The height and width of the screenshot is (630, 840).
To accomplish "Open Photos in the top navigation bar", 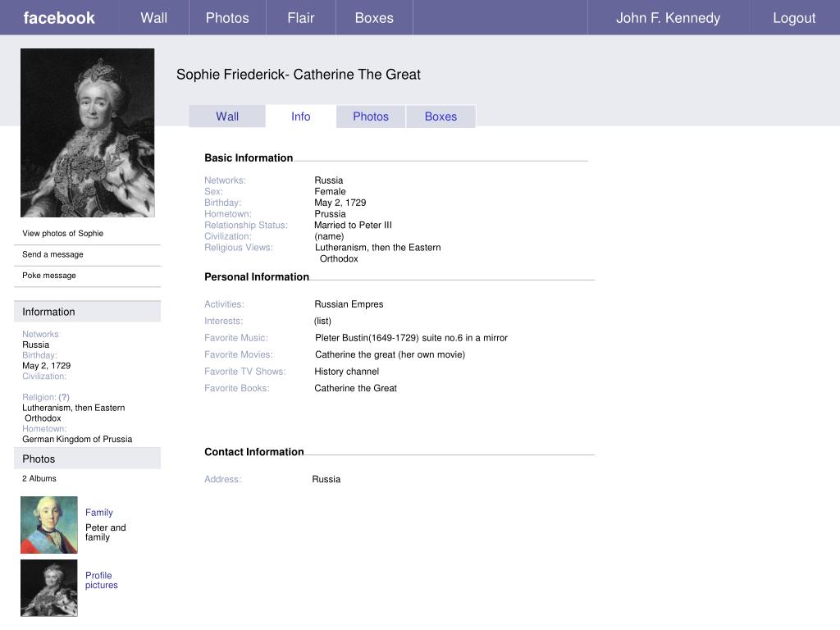I will click(x=227, y=18).
